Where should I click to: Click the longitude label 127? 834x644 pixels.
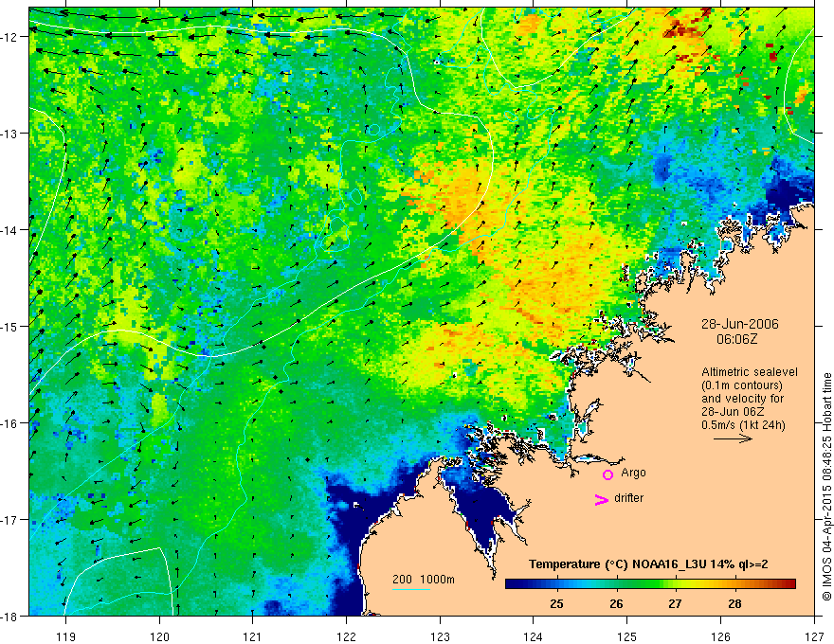pyautogui.click(x=814, y=636)
